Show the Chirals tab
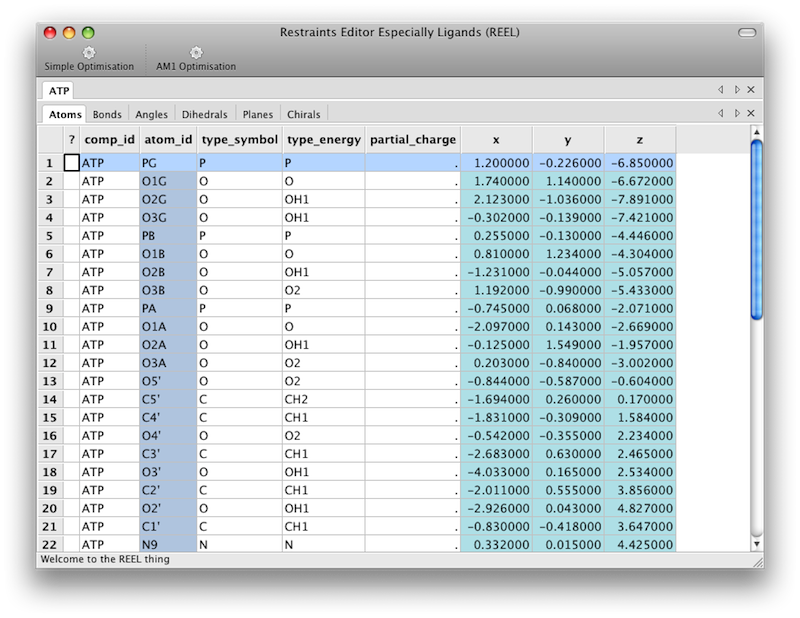 click(303, 115)
